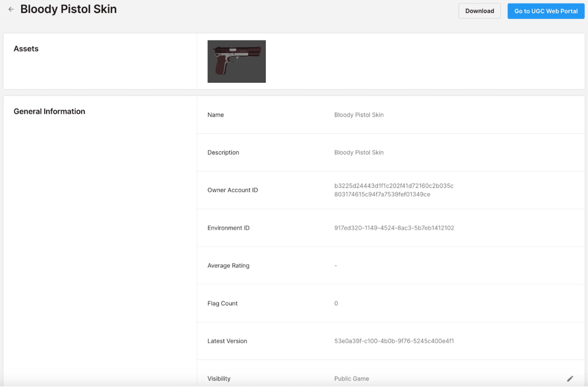This screenshot has width=588, height=387.
Task: Click the Environment ID label
Action: [x=228, y=228]
